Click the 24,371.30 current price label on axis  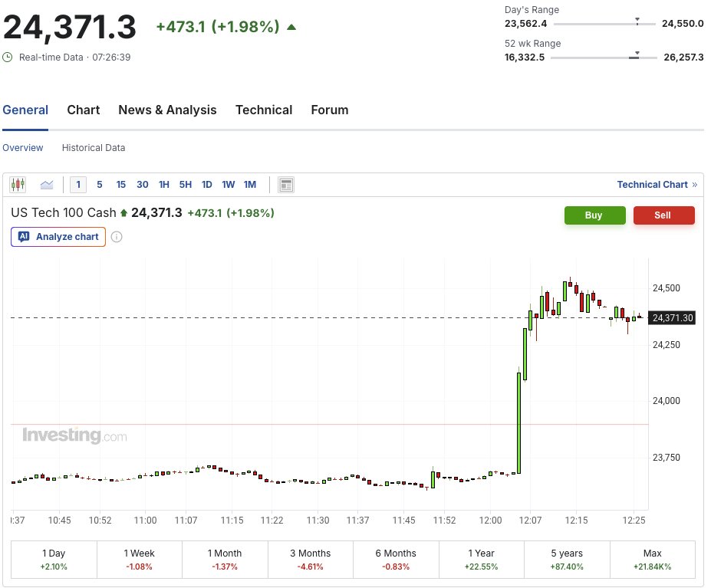pos(673,318)
